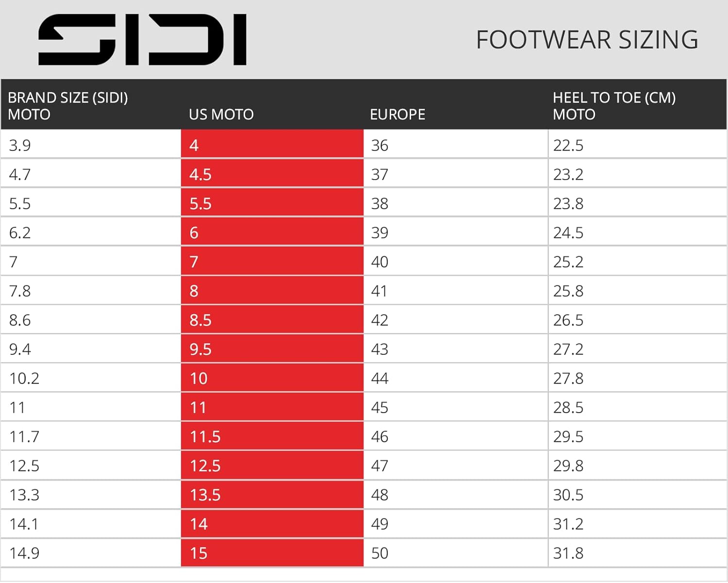Click Sidi brand size 10.2 cell
This screenshot has height=583, width=728.
click(90, 378)
